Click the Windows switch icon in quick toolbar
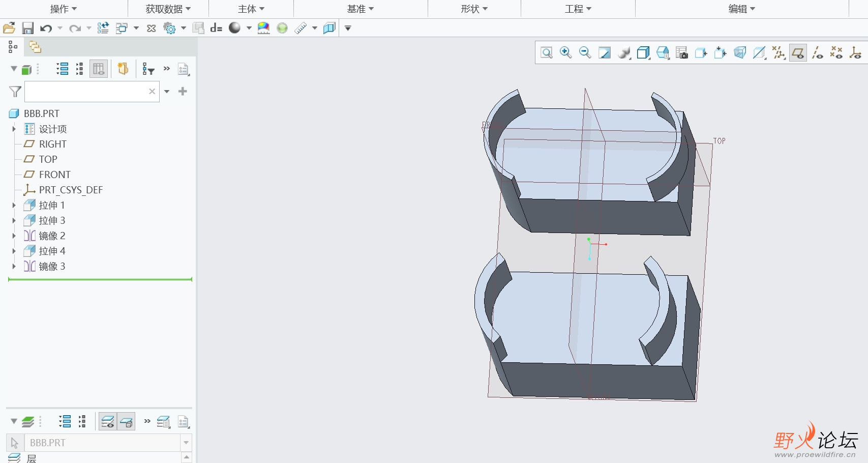 (x=122, y=28)
